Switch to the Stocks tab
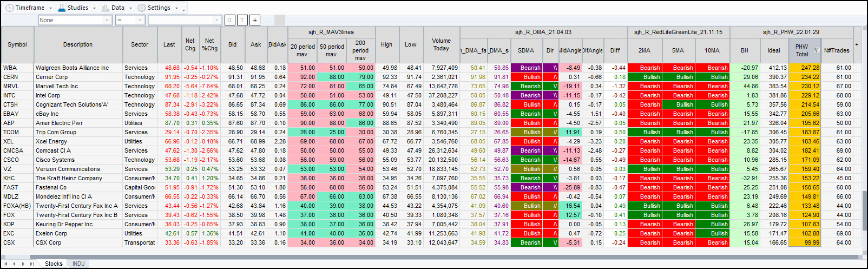Screen dimensions: 868x269 [54, 264]
